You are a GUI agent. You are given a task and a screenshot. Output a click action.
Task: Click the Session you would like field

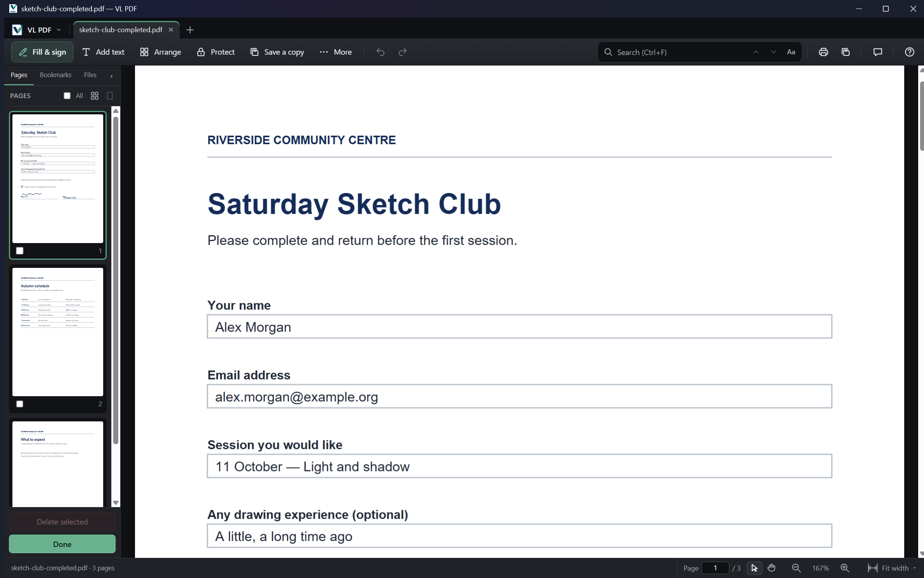(519, 466)
